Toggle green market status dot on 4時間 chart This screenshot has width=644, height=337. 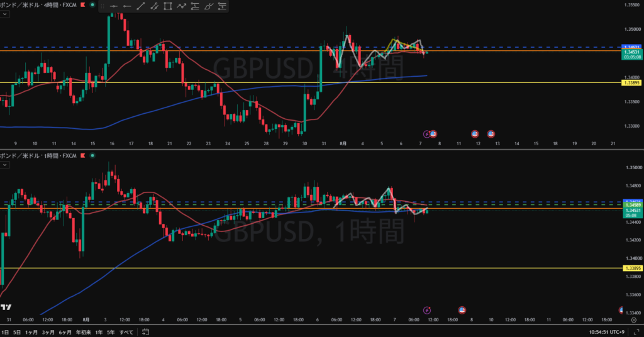(92, 5)
